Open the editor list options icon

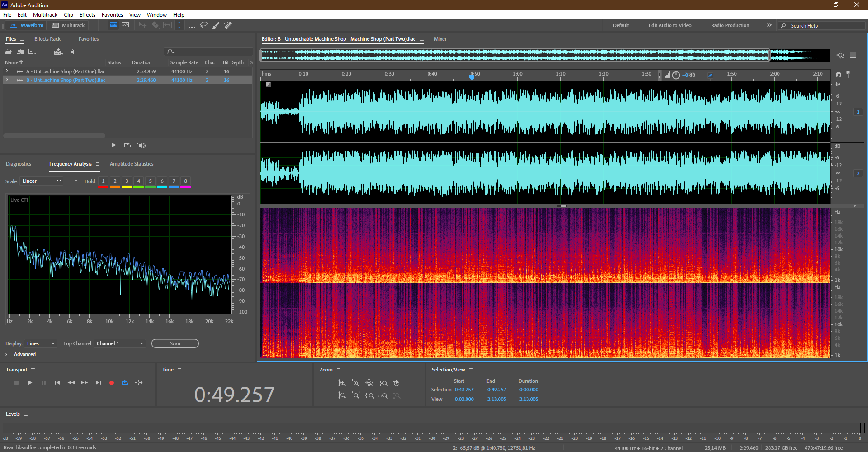pos(853,55)
